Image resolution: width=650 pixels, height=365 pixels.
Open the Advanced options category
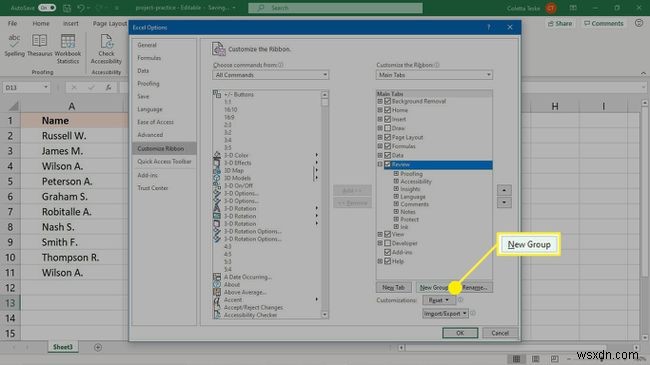(150, 135)
